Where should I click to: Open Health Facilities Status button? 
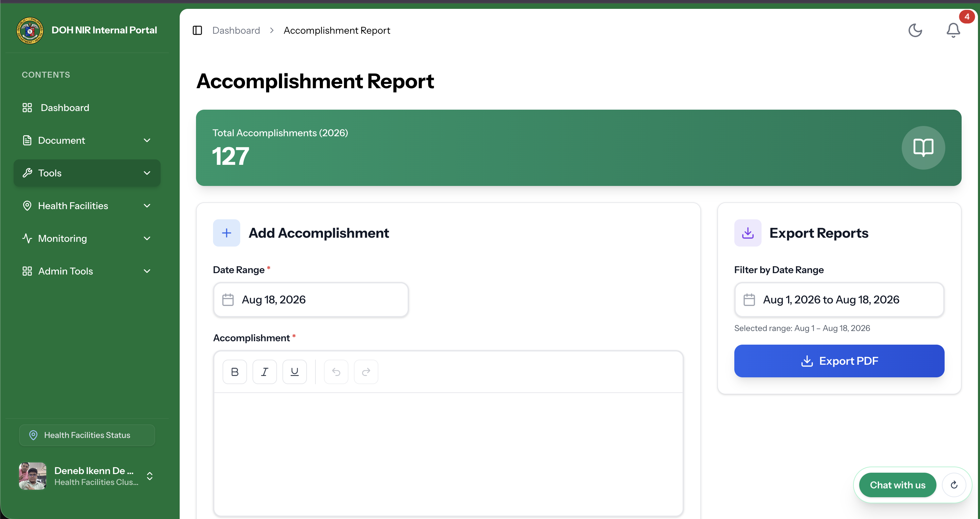(87, 435)
